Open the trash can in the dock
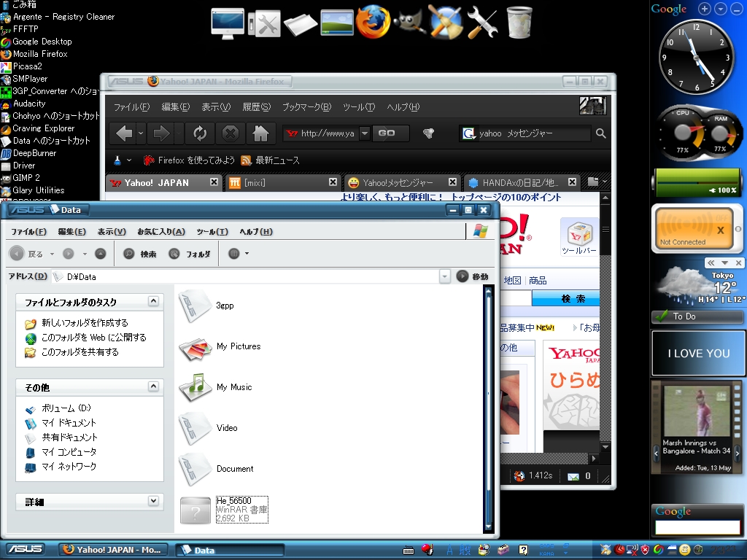747x560 pixels. click(519, 22)
